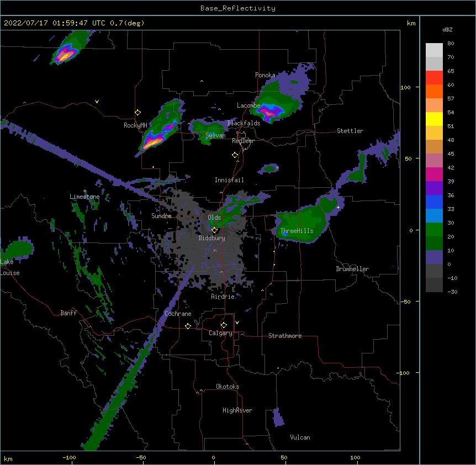Click the Base_Reflectivity title
Viewport: 476px width, 465px height.
coord(238,8)
